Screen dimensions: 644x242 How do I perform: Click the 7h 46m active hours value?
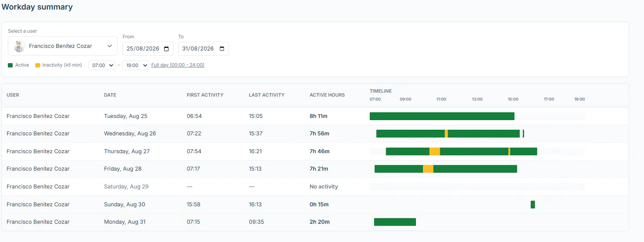[320, 151]
